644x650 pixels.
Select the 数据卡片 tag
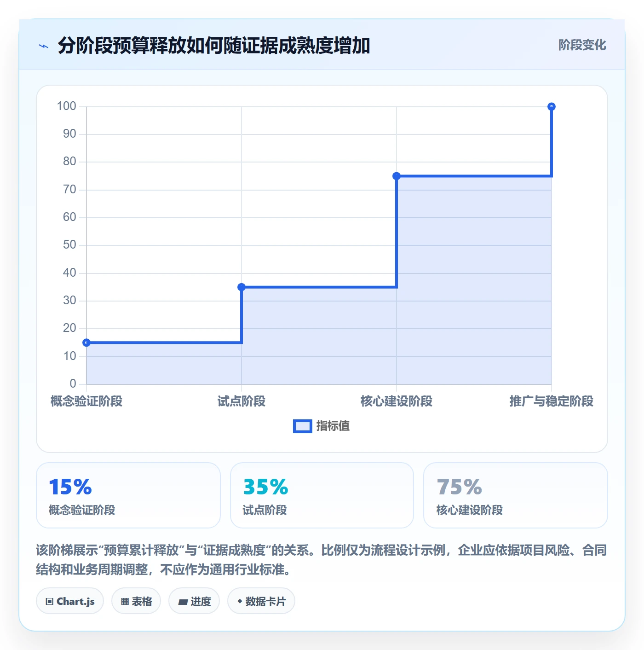click(261, 601)
